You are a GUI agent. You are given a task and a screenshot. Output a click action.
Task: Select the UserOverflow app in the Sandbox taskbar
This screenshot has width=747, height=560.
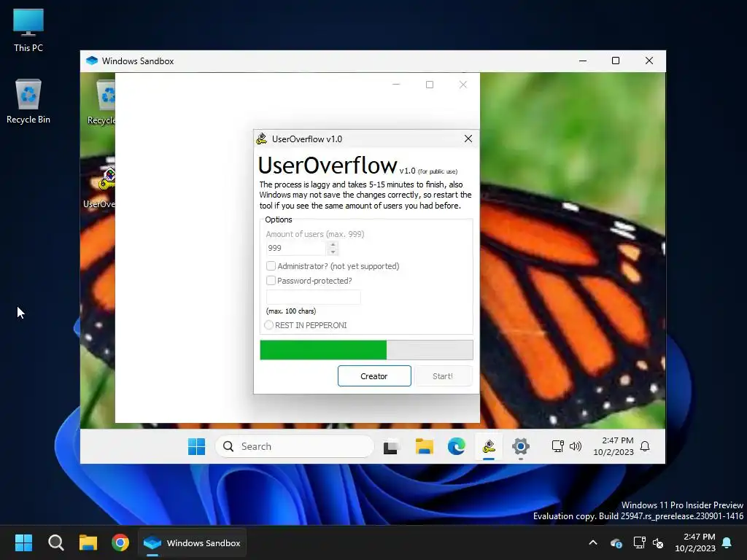click(489, 447)
